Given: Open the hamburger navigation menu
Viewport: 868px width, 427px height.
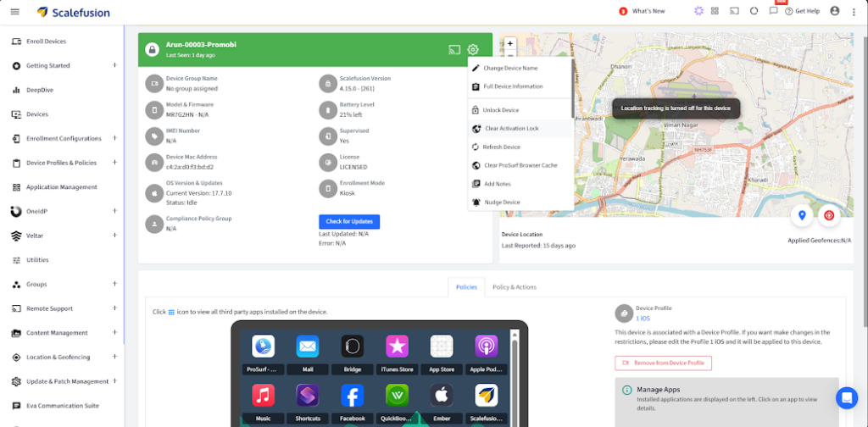Looking at the screenshot, I should [x=15, y=12].
